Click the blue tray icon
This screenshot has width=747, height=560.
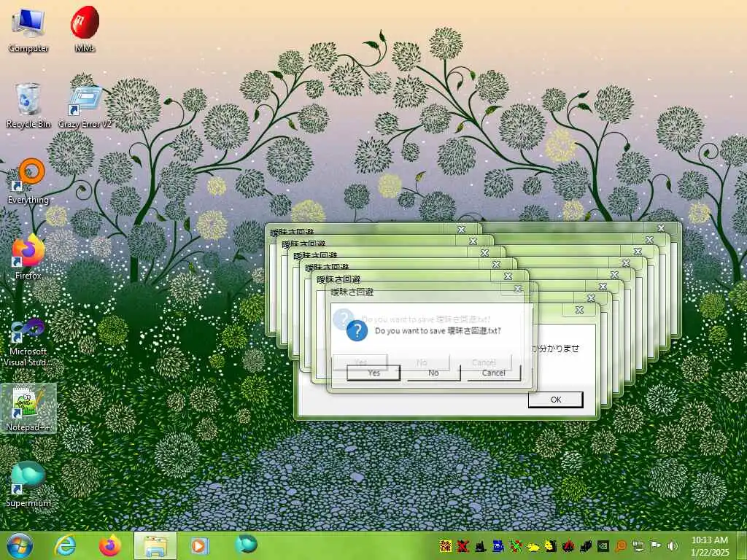(498, 545)
